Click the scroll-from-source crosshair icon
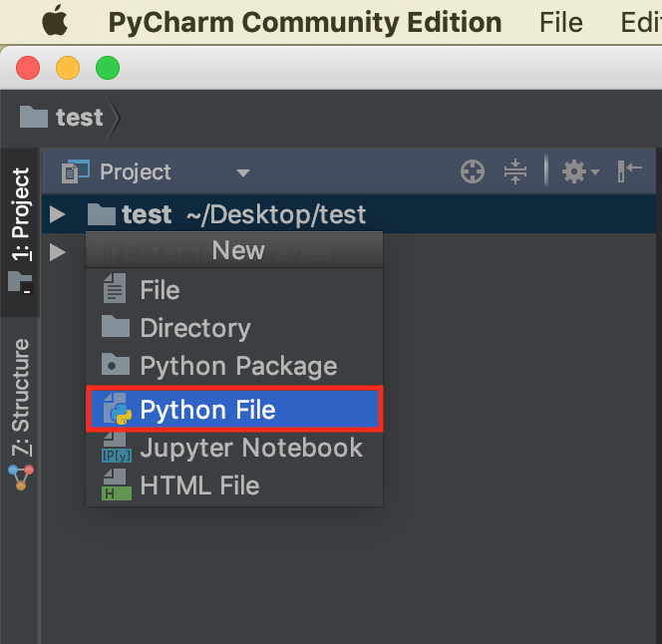 point(472,172)
